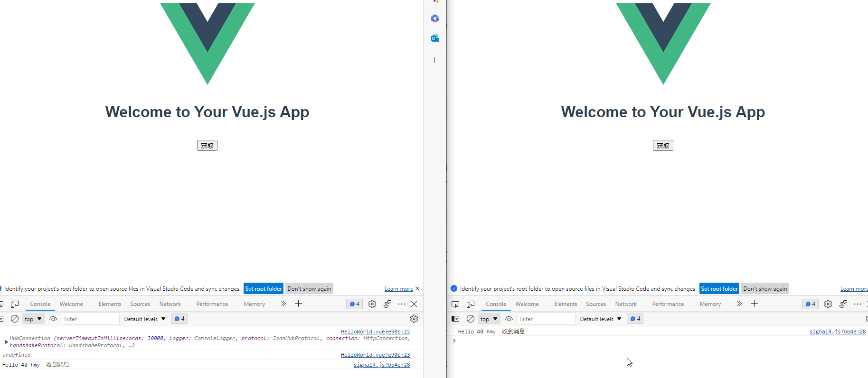Add a new tool tab in right DevTools

tap(755, 304)
